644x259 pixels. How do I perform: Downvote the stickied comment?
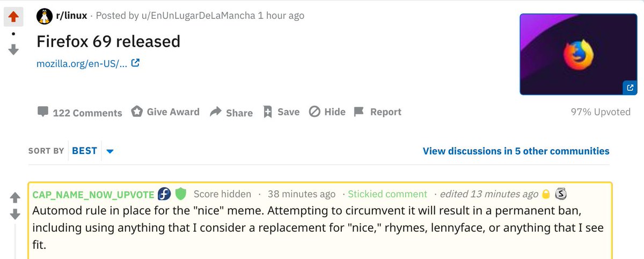tap(14, 214)
